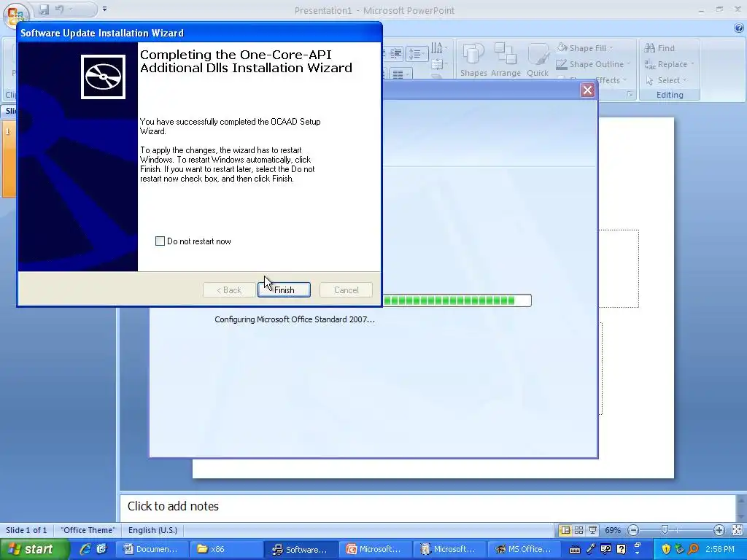The height and width of the screenshot is (560, 747).
Task: Start Slide Show view icon
Action: [592, 530]
